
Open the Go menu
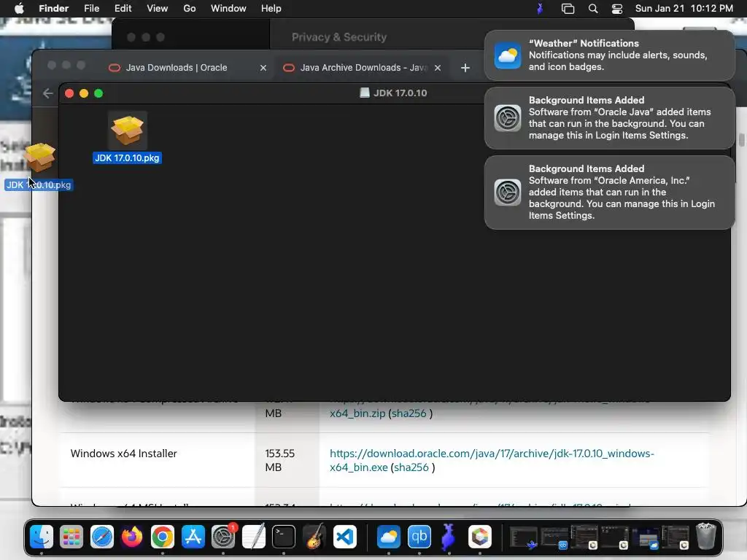click(190, 9)
